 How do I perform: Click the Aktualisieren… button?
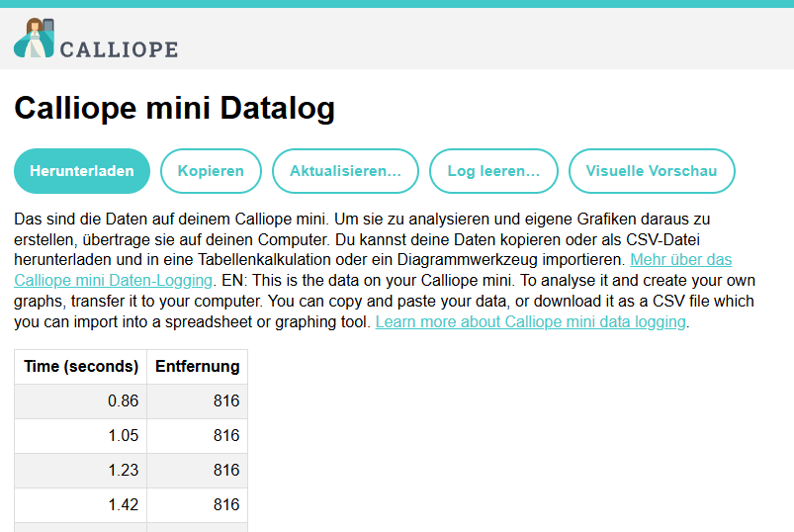click(x=345, y=171)
